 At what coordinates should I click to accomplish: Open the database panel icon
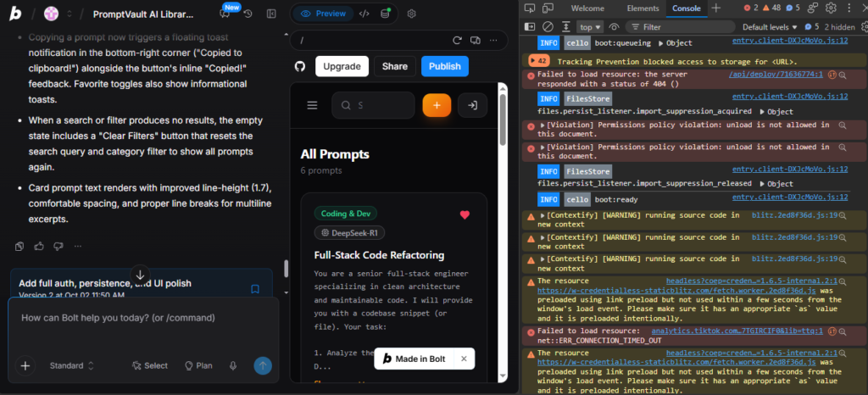(x=386, y=14)
